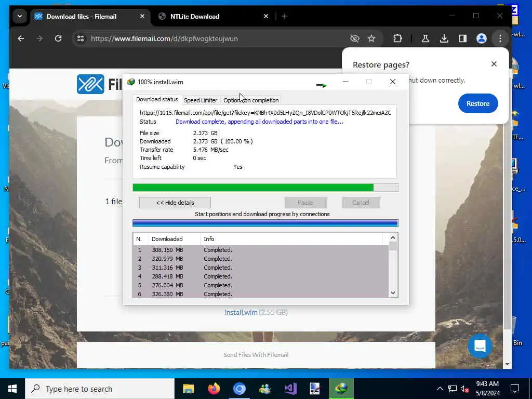Click the Restore button in Chrome prompt

click(x=478, y=103)
